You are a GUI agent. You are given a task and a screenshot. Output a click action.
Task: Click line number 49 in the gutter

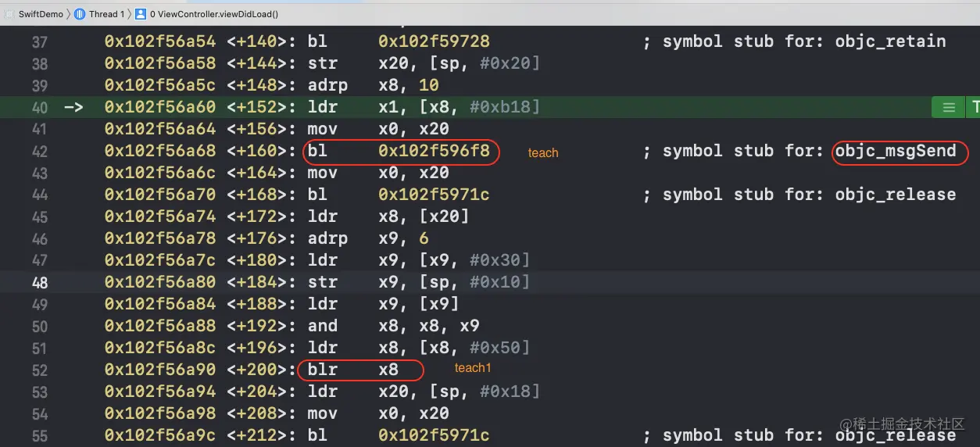(39, 304)
